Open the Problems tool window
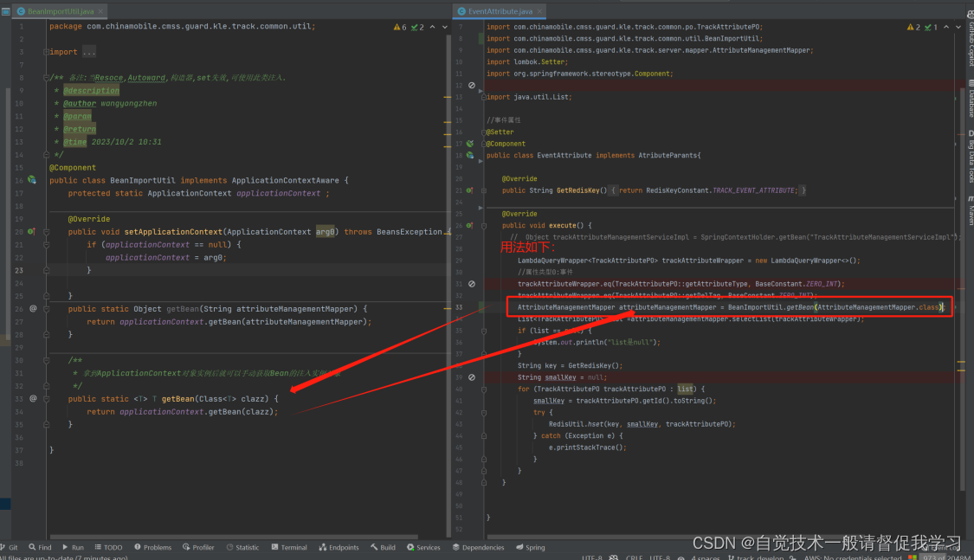974x560 pixels. [x=152, y=546]
